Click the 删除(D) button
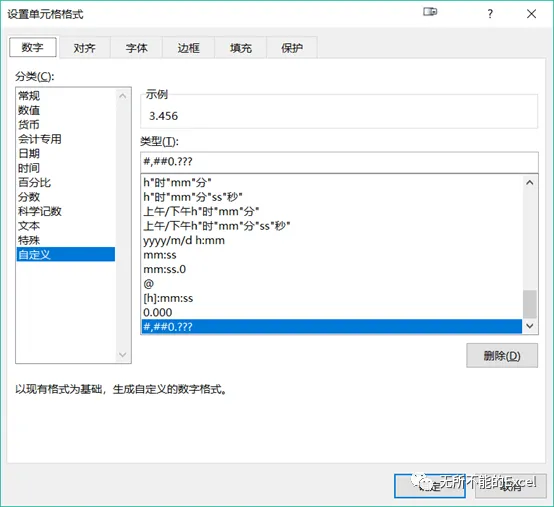This screenshot has height=507, width=554. coord(502,355)
